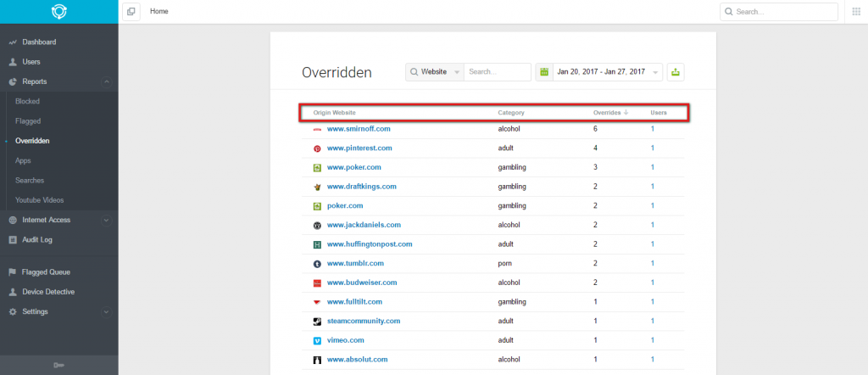Open www.budweiser.com link

tap(362, 283)
